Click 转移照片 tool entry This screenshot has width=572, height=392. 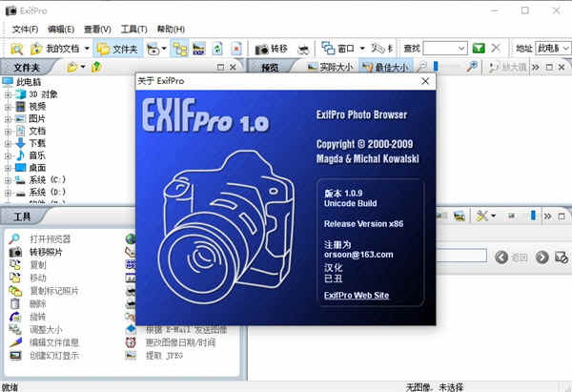[x=46, y=252]
